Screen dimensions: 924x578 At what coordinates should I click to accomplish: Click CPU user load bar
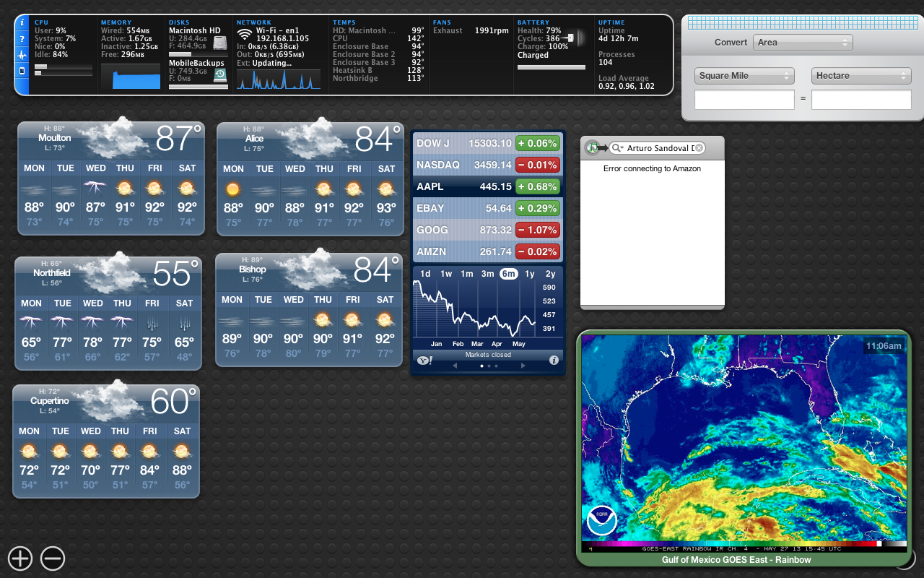pos(64,66)
